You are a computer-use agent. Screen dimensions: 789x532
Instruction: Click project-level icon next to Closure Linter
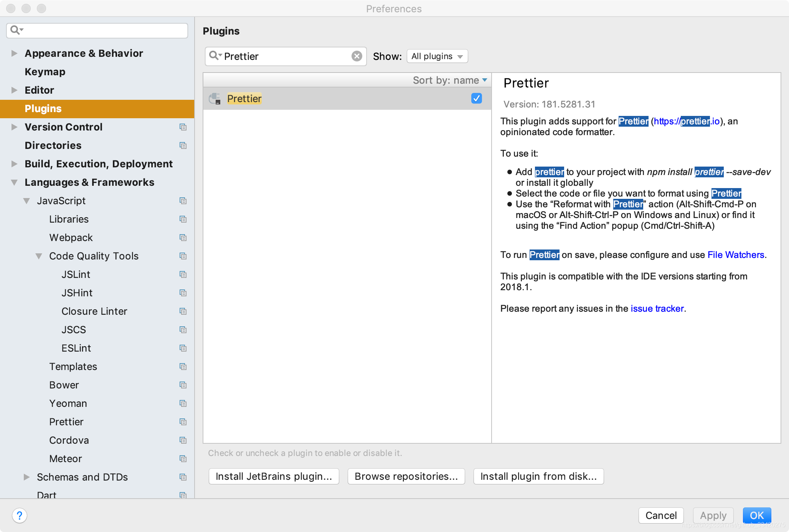point(183,311)
